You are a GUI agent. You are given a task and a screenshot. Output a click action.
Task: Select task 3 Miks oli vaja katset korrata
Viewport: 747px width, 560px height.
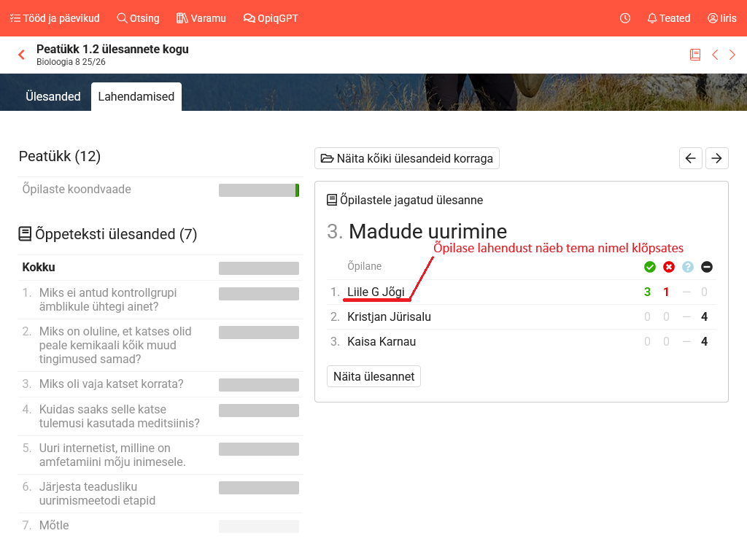coord(111,384)
